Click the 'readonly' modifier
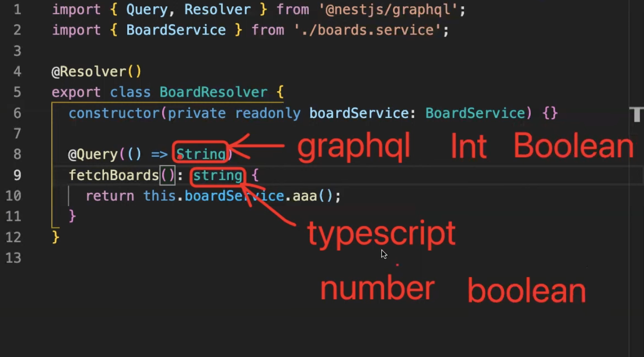This screenshot has width=644, height=357. point(268,113)
